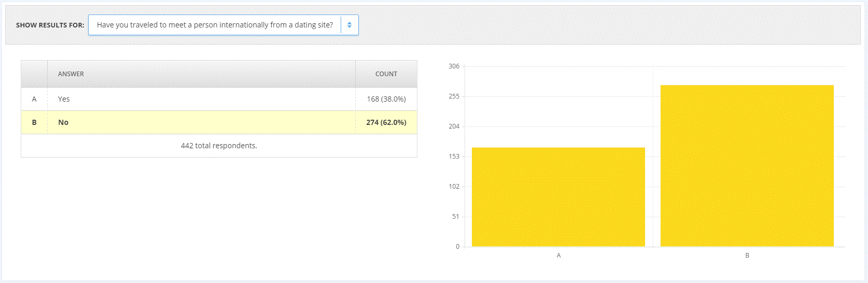Click the chart x-axis label A

coord(558,256)
